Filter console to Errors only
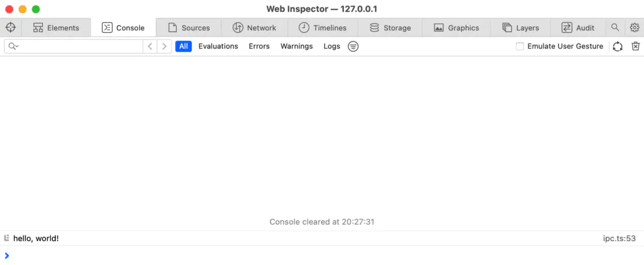The height and width of the screenshot is (265, 644). (259, 46)
